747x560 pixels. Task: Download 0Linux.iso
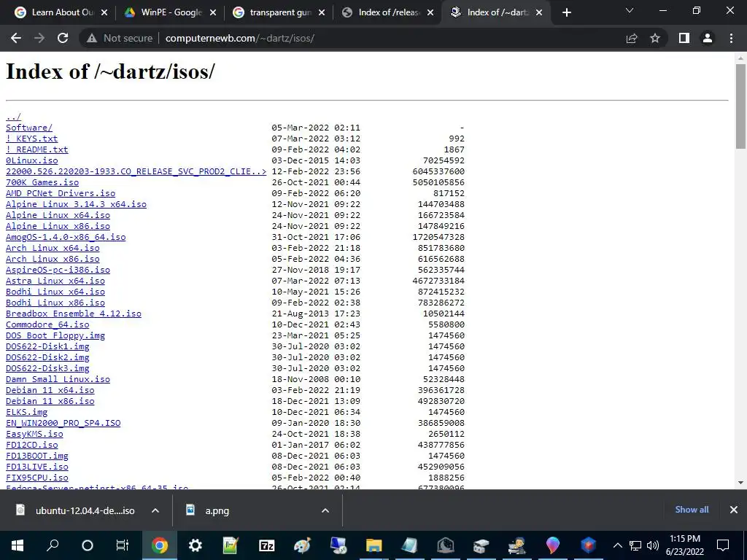click(x=31, y=160)
